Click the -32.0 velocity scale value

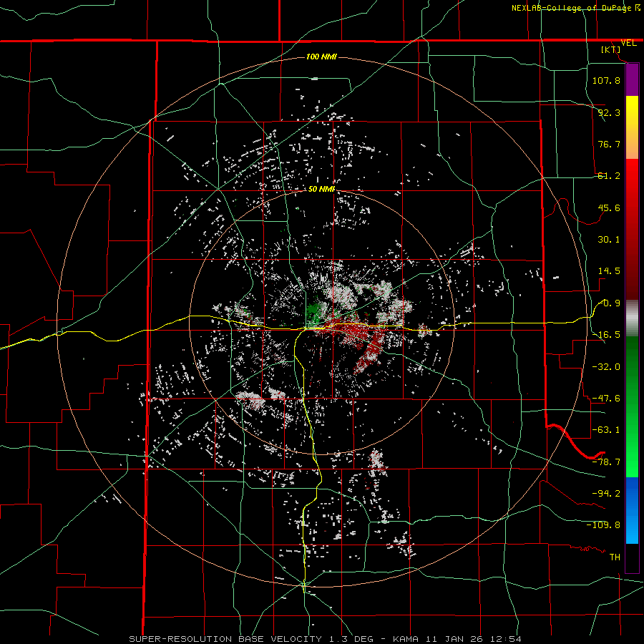point(606,367)
